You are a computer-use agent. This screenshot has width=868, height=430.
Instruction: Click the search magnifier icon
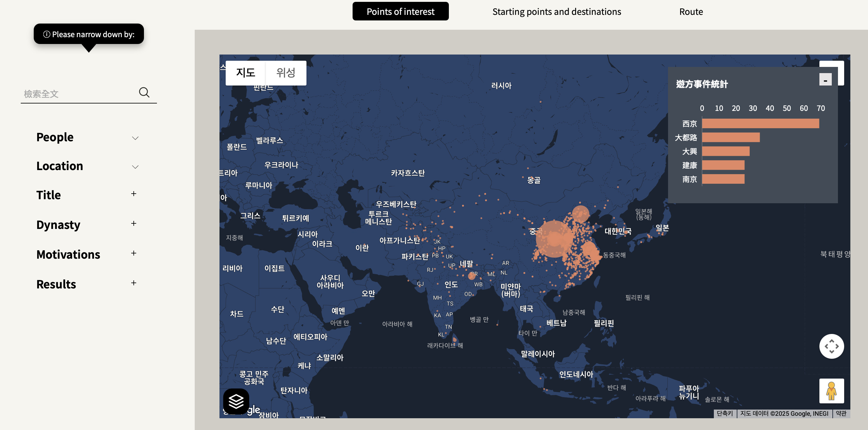(144, 92)
